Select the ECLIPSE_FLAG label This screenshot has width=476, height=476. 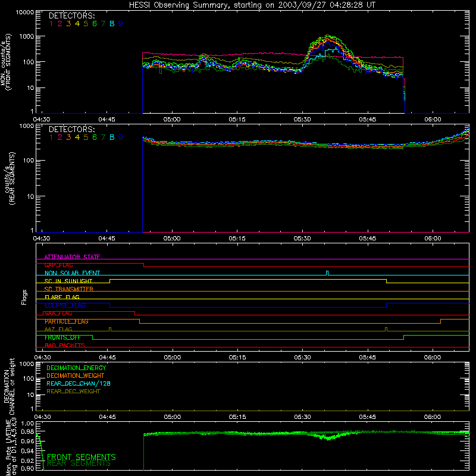[x=65, y=305]
